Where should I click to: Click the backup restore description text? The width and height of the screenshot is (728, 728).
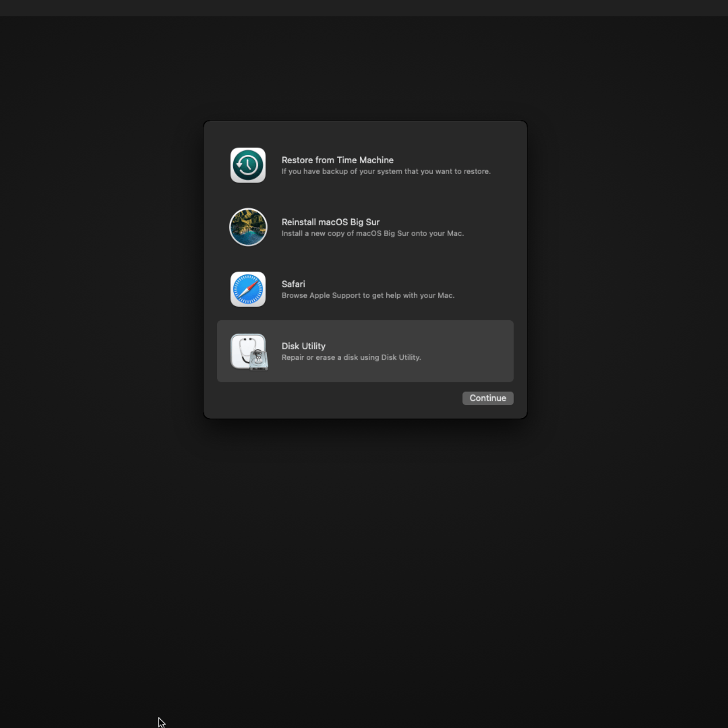(385, 172)
